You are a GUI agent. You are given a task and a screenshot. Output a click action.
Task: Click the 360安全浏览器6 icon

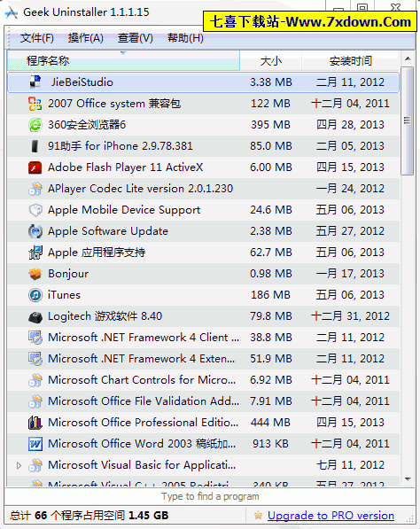35,124
